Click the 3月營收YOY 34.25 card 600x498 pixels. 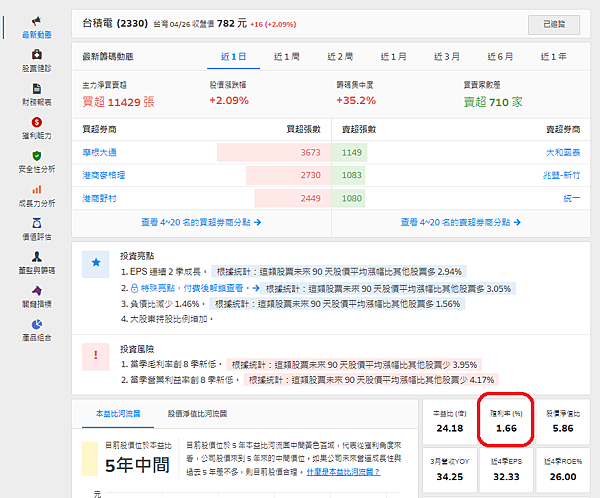450,470
